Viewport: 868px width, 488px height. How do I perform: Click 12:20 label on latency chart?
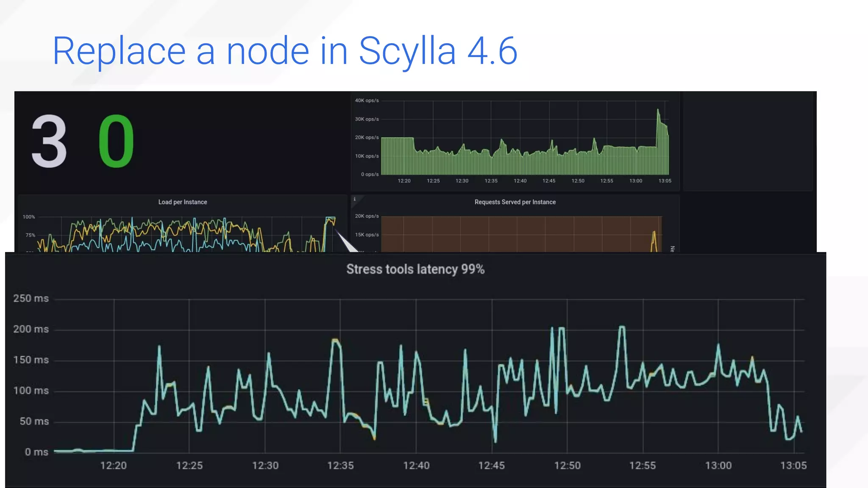point(113,466)
